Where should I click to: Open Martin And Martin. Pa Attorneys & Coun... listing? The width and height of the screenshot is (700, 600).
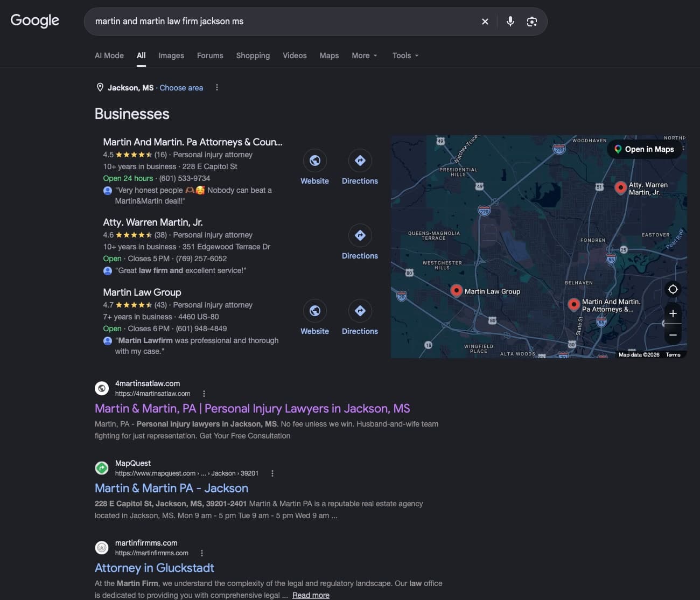[193, 142]
